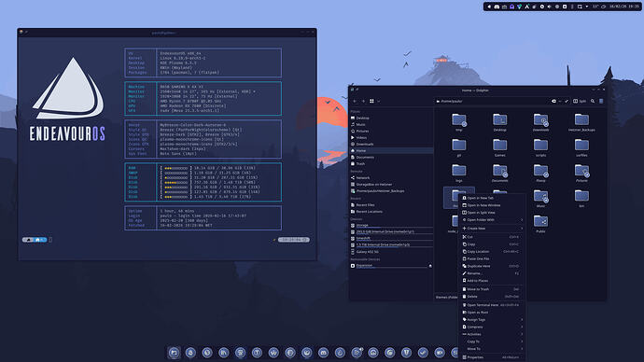This screenshot has width=644, height=362.
Task: Expand Activities submenu
Action: [492, 335]
